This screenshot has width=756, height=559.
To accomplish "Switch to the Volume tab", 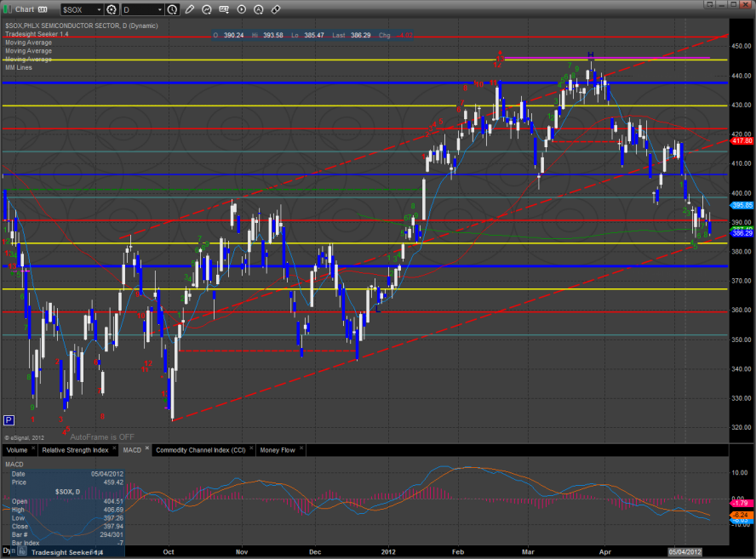I will pos(16,449).
